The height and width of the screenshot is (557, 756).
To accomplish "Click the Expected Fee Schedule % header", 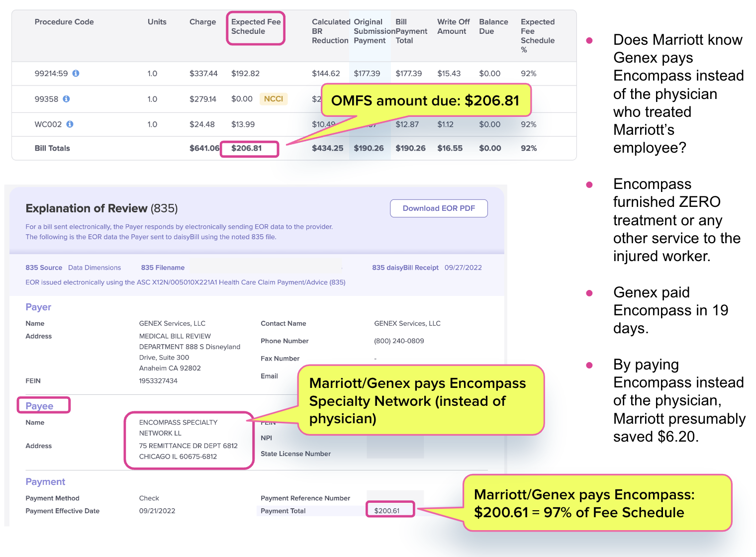I will click(538, 36).
